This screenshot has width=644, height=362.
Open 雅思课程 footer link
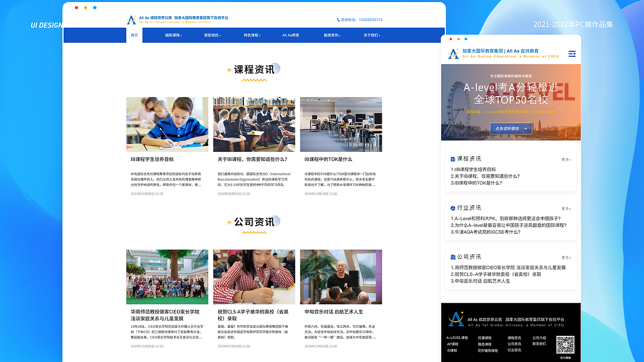tap(485, 344)
